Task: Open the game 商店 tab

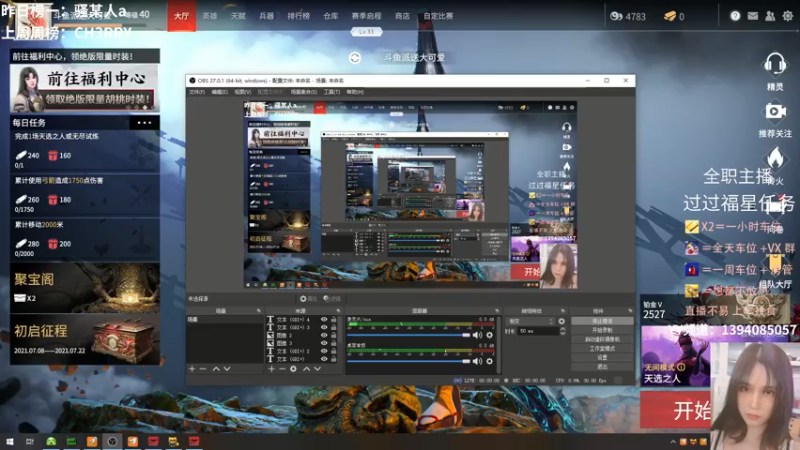Action: [402, 16]
